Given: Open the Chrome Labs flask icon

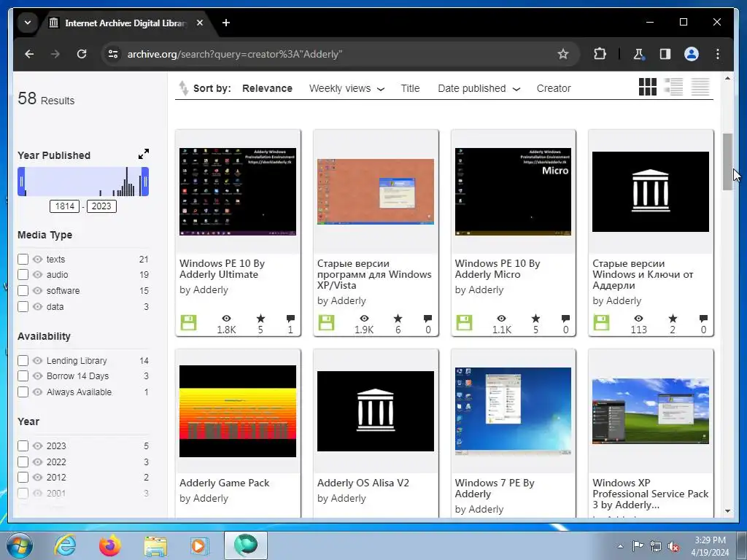Looking at the screenshot, I should tap(639, 54).
